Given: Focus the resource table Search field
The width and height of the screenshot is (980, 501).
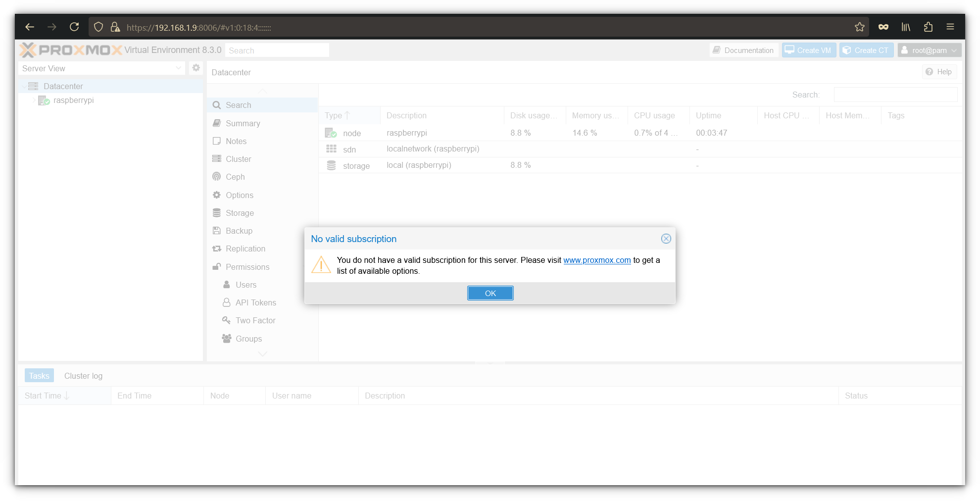Looking at the screenshot, I should click(x=895, y=95).
